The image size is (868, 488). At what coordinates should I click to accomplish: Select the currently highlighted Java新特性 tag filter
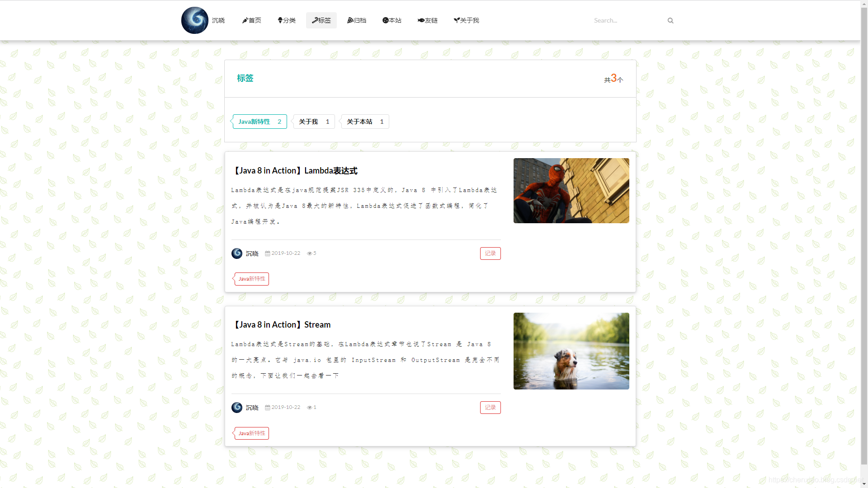[x=259, y=122]
